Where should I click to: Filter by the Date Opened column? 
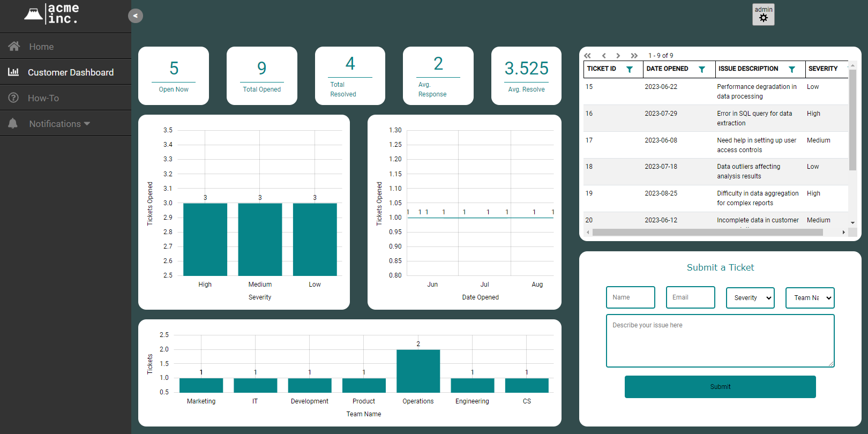pos(702,69)
